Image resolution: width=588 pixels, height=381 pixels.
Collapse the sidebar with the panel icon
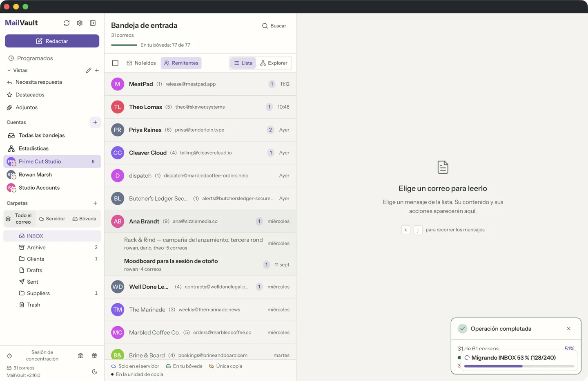[x=93, y=23]
